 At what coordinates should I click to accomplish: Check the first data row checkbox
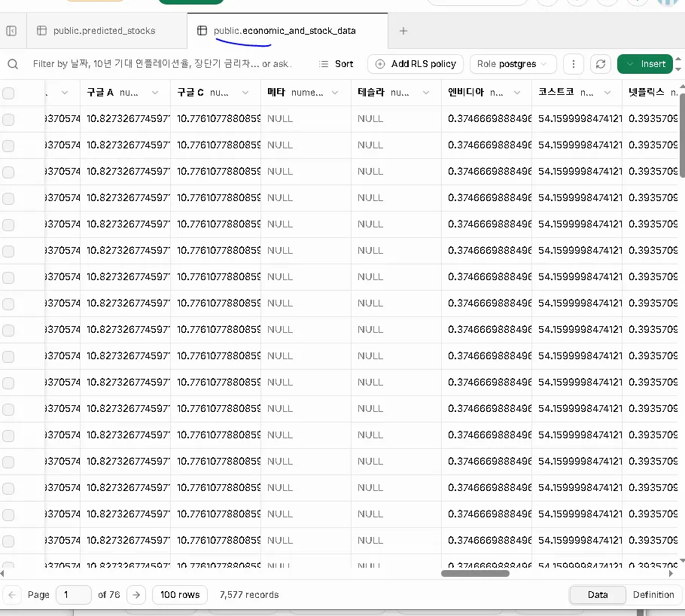[8, 119]
